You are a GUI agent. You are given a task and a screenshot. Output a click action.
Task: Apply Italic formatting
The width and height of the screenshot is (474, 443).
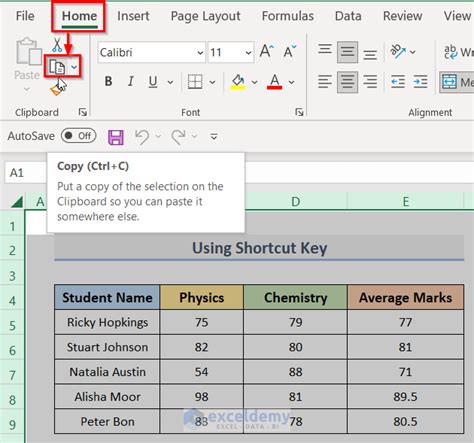point(131,81)
